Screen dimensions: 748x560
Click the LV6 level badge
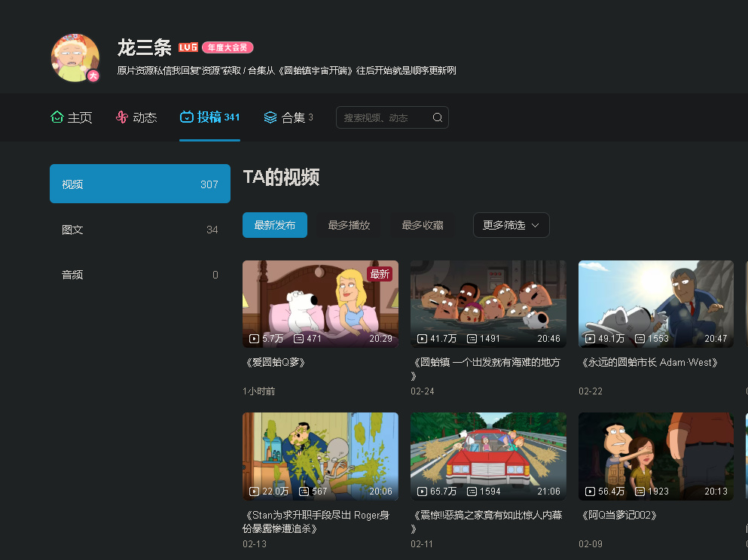pos(188,47)
